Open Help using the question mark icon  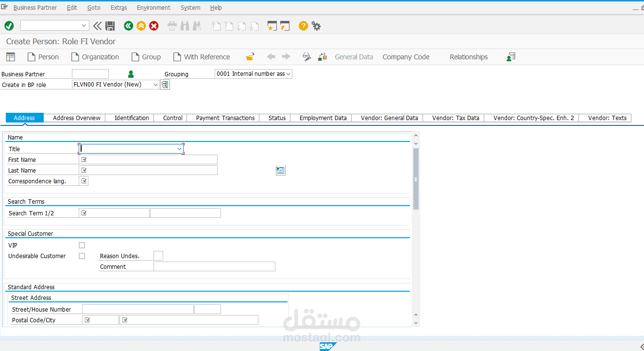pyautogui.click(x=303, y=26)
